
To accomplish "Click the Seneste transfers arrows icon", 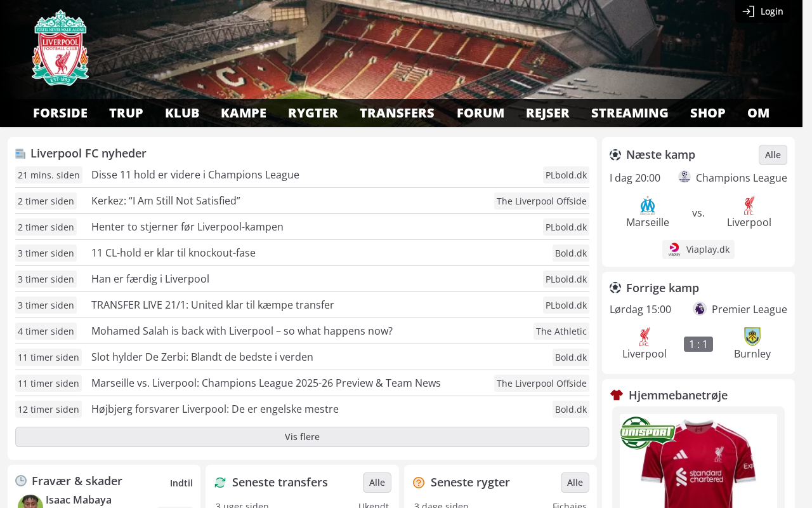I will [x=220, y=483].
